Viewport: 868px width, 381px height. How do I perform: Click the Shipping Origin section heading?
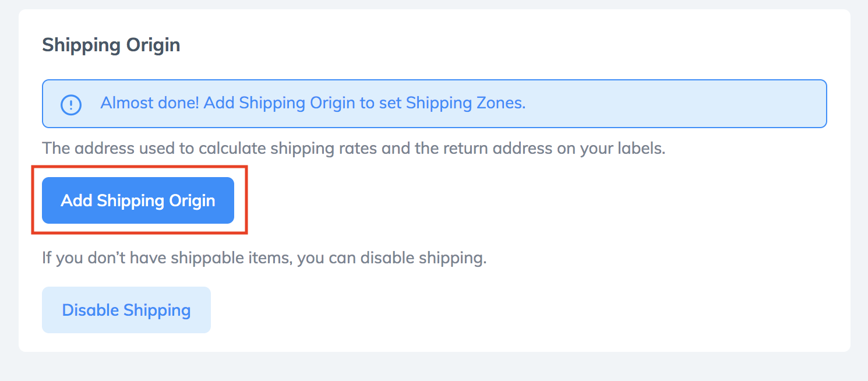click(x=111, y=45)
